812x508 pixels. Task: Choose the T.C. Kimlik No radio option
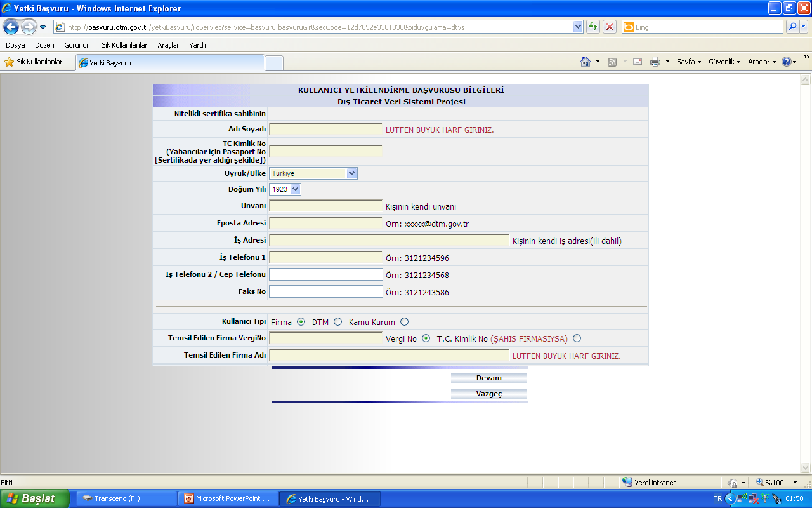[x=577, y=338]
